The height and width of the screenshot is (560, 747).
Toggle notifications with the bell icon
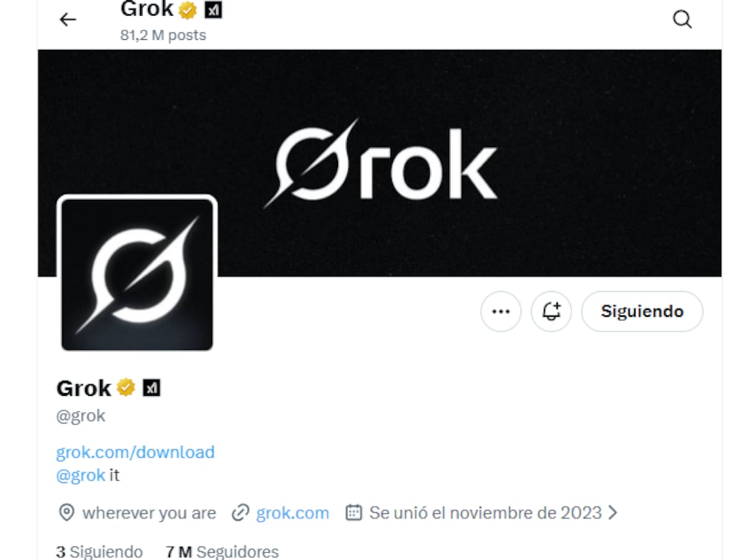coord(551,311)
